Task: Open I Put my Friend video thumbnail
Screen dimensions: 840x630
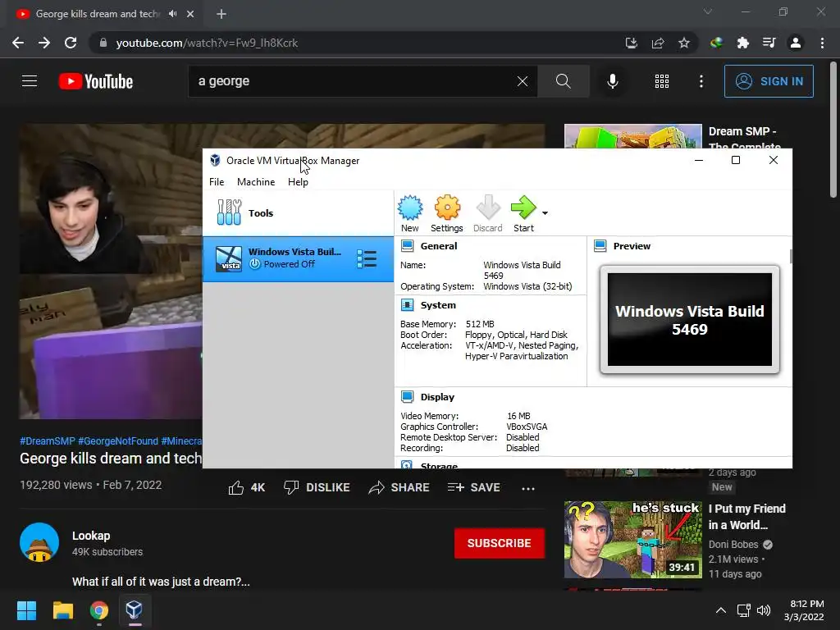Action: pos(632,540)
